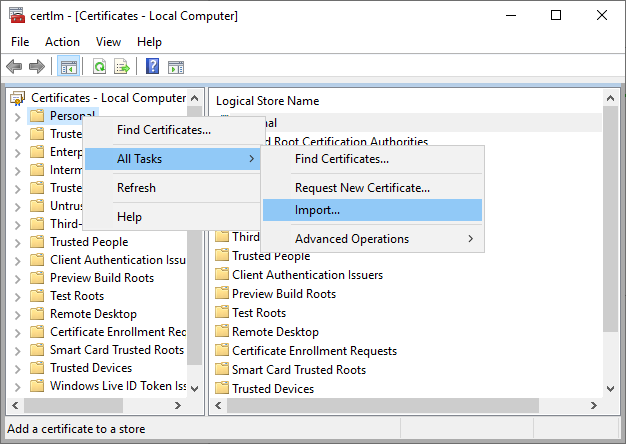The image size is (626, 444).
Task: Click the Logical Store Name column header
Action: [x=268, y=101]
